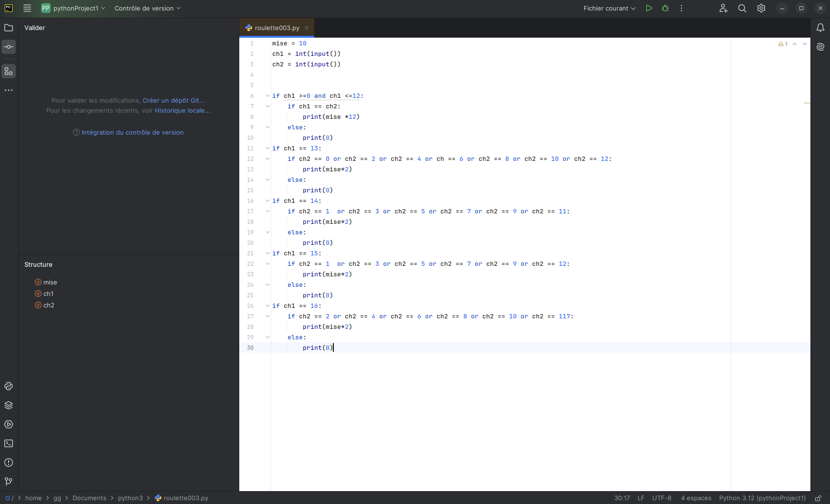Open the Python Console tool window
The image size is (830, 504).
(x=9, y=386)
